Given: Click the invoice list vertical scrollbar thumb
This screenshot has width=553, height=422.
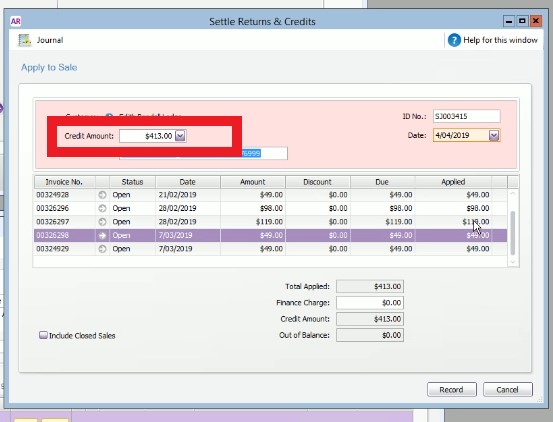Looking at the screenshot, I should point(513,233).
